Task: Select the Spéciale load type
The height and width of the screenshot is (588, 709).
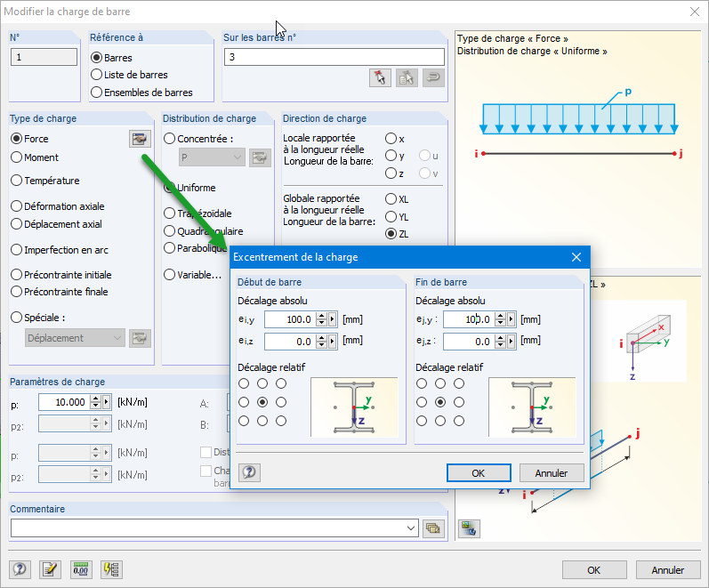Action: pos(16,318)
